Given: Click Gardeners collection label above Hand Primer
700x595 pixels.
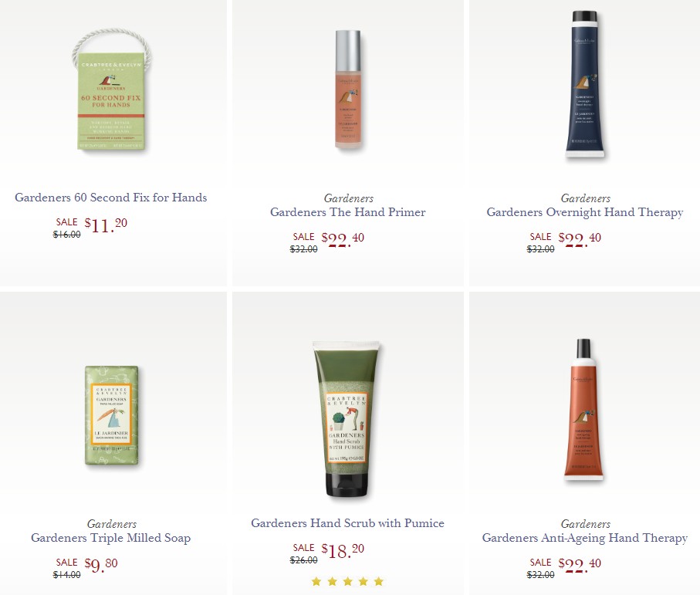Looking at the screenshot, I should (349, 198).
